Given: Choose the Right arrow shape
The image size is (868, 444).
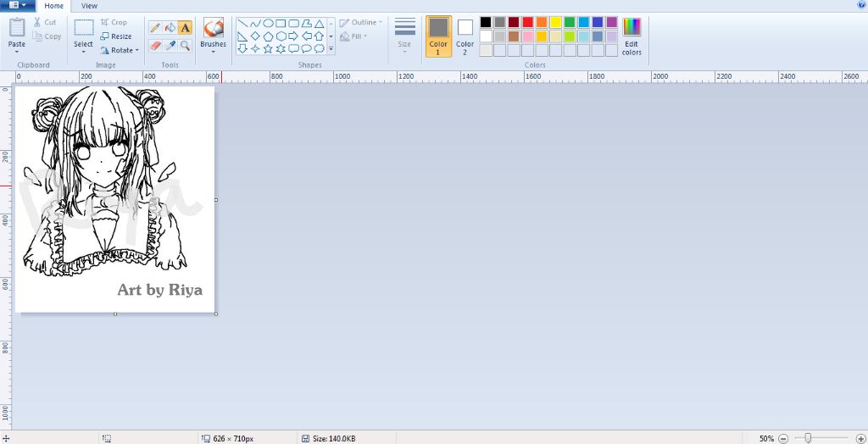Looking at the screenshot, I should [x=293, y=36].
